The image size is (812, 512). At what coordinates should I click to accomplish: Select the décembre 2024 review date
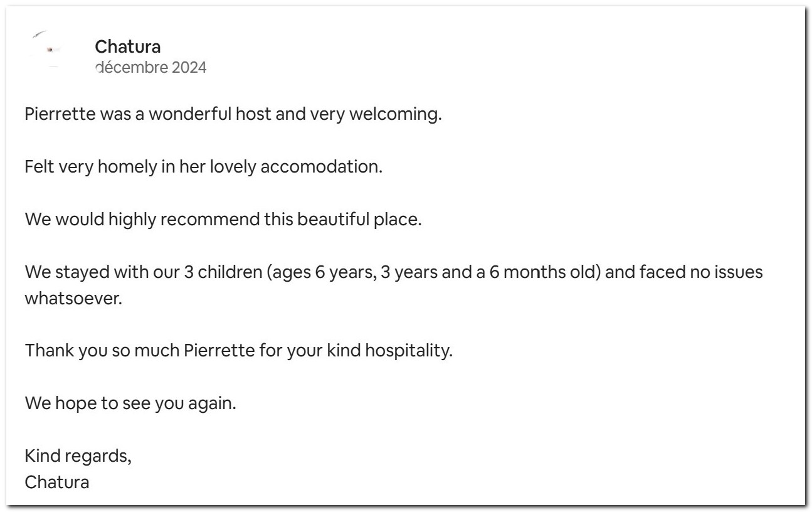(150, 67)
